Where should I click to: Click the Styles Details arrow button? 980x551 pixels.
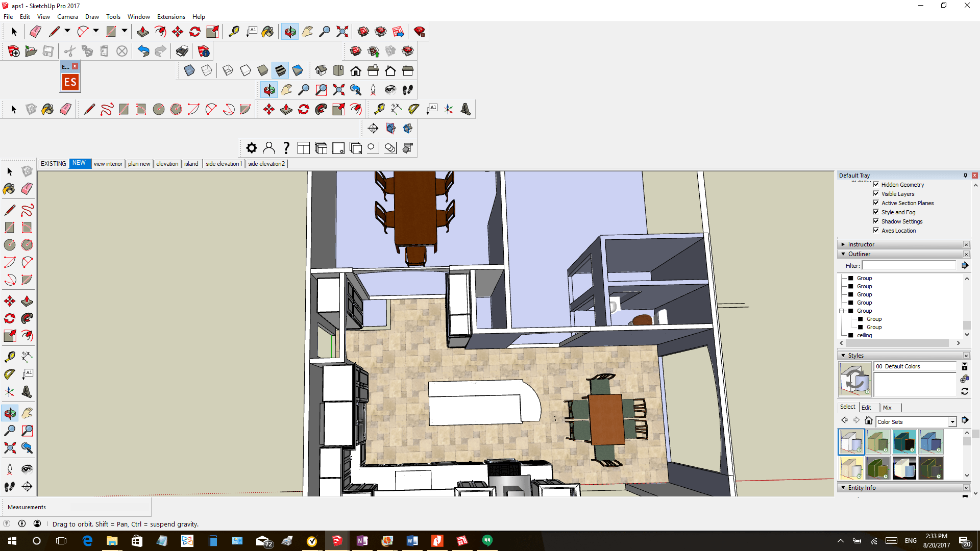click(x=965, y=420)
